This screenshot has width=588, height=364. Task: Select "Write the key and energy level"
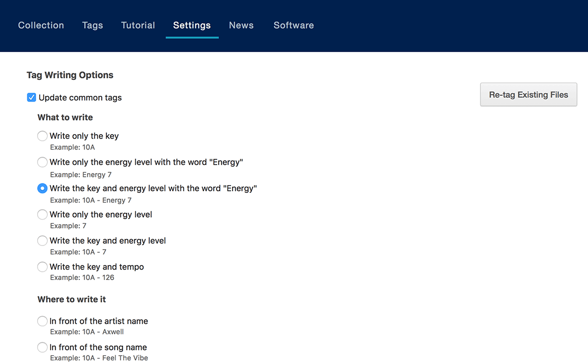(x=42, y=241)
